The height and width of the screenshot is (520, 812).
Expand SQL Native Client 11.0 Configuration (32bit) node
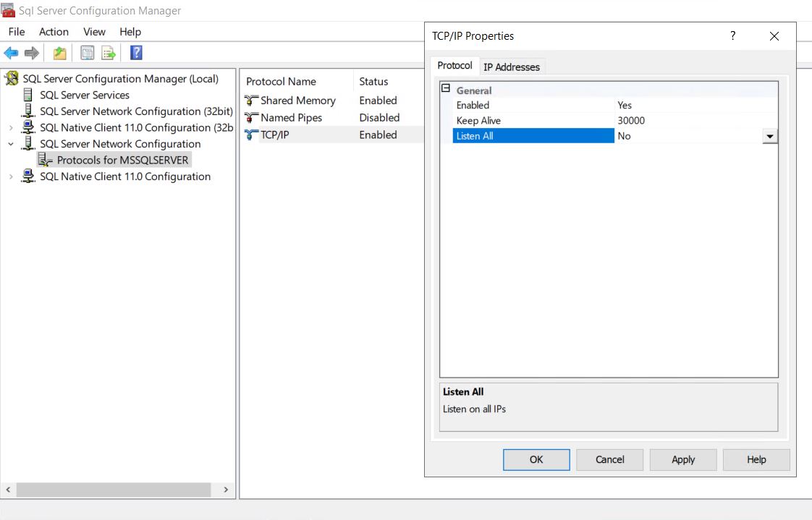(11, 128)
